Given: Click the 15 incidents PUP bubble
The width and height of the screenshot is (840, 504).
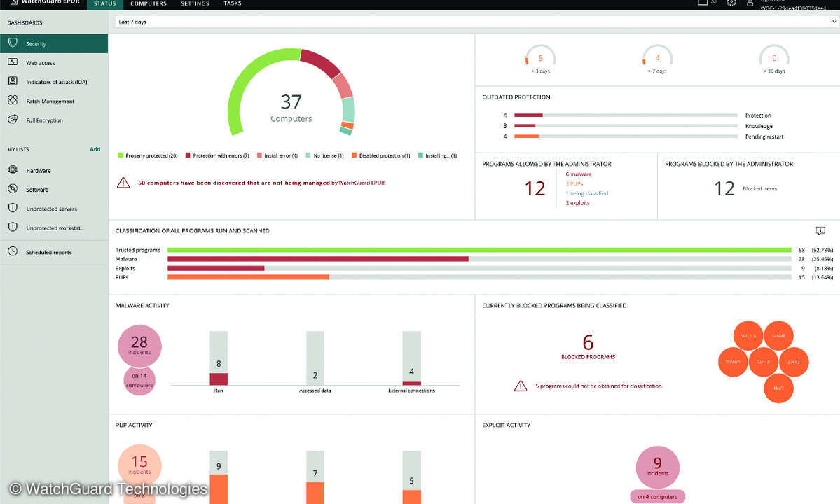Looking at the screenshot, I should [x=139, y=465].
